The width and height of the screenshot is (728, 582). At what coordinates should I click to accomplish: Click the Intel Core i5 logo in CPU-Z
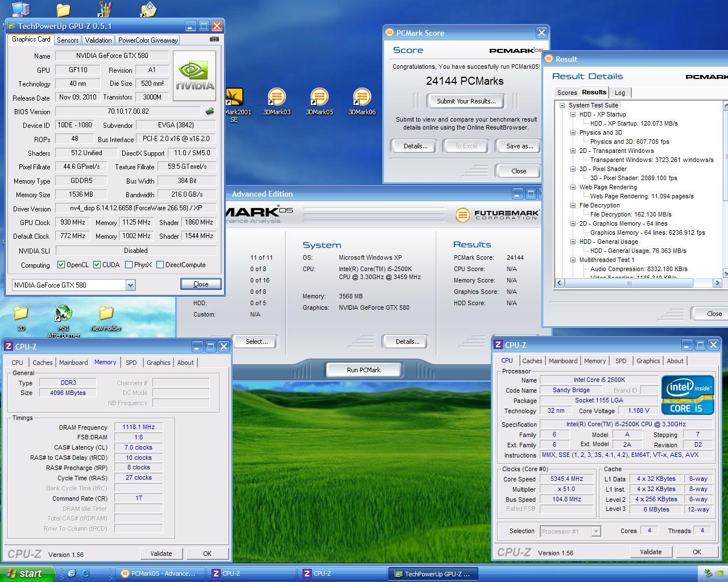[688, 394]
